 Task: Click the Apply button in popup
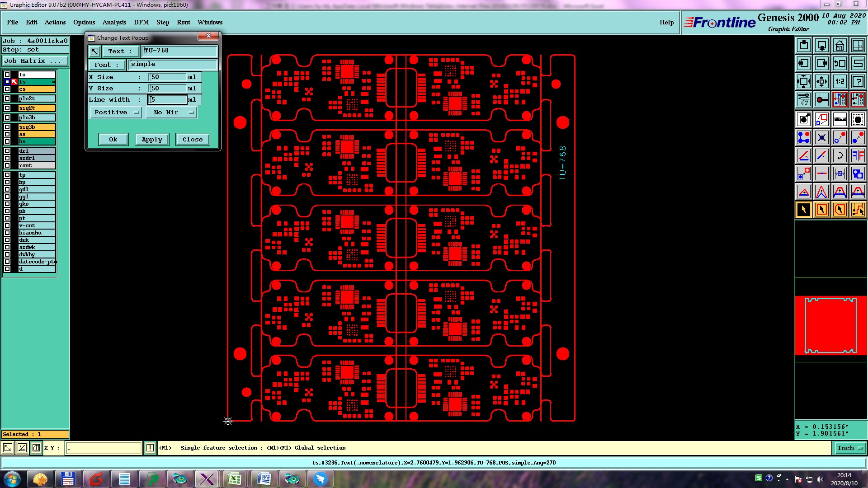152,140
